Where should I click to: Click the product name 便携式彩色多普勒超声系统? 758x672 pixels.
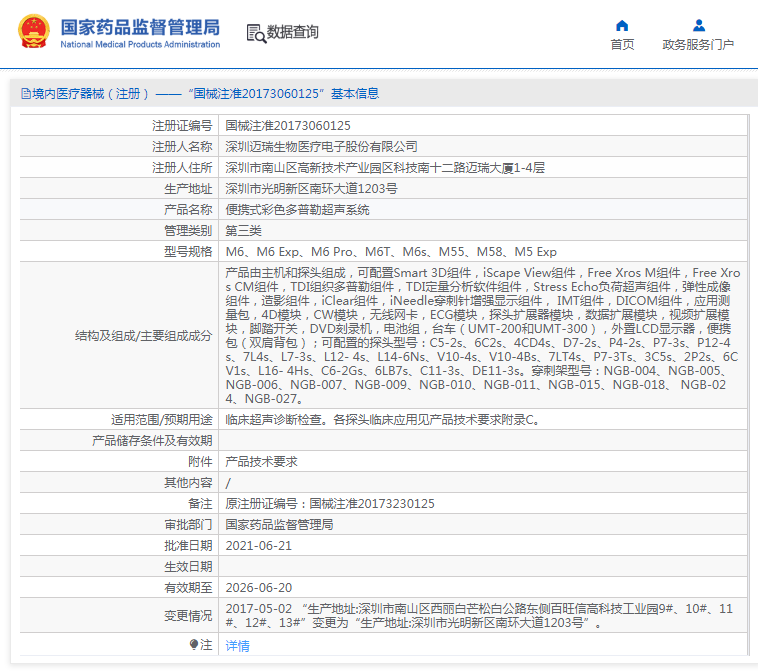coord(297,209)
